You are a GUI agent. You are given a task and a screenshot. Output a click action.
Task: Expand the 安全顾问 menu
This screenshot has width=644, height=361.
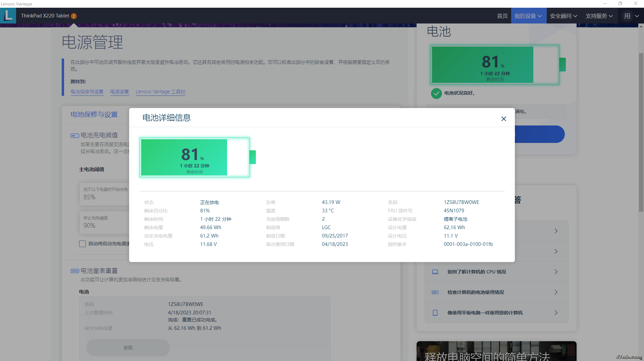click(564, 16)
